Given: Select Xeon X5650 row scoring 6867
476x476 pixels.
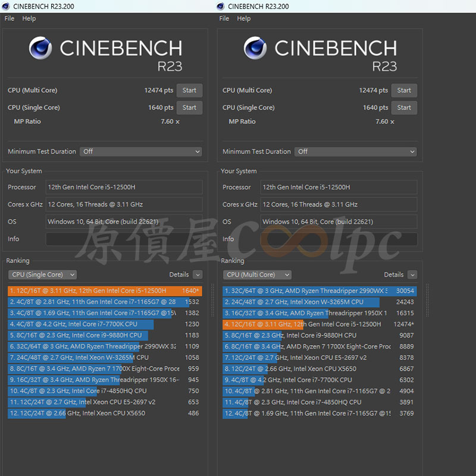Looking at the screenshot, I should coord(320,369).
